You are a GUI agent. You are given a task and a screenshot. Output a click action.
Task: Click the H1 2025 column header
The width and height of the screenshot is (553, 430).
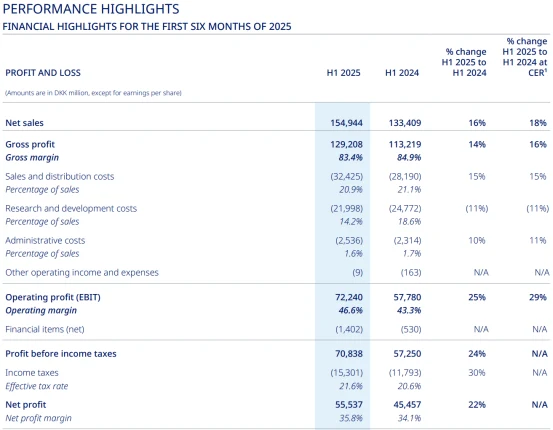(344, 73)
